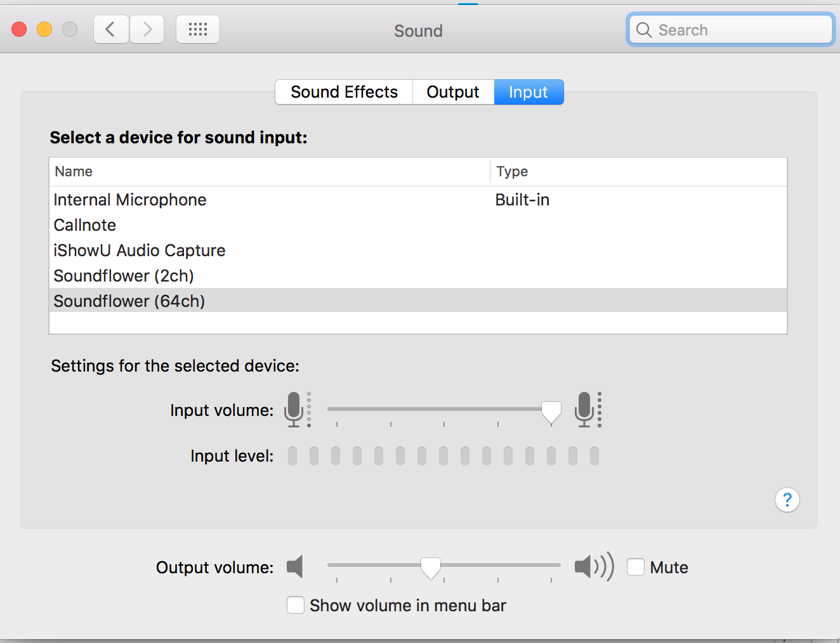
Task: Select Internal Microphone input device
Action: coord(130,200)
